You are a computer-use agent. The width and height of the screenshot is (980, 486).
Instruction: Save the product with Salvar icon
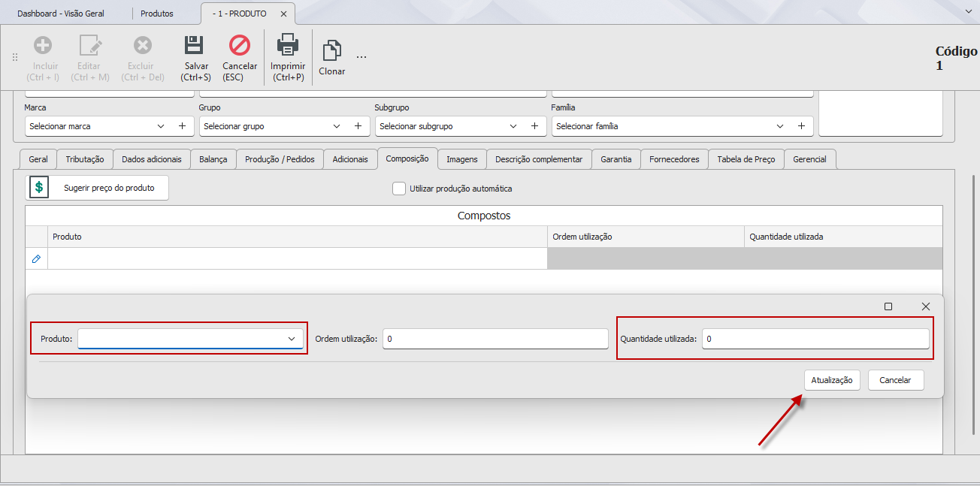click(195, 45)
